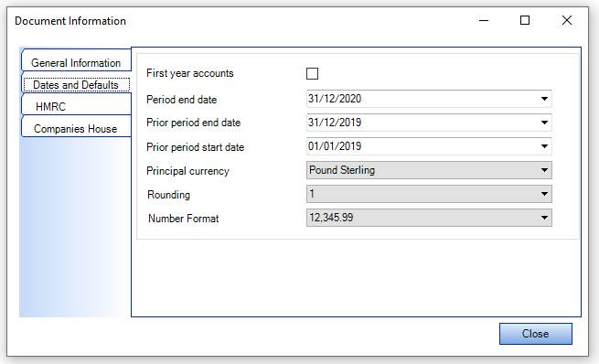Tick the First year accounts checkbox

click(312, 73)
